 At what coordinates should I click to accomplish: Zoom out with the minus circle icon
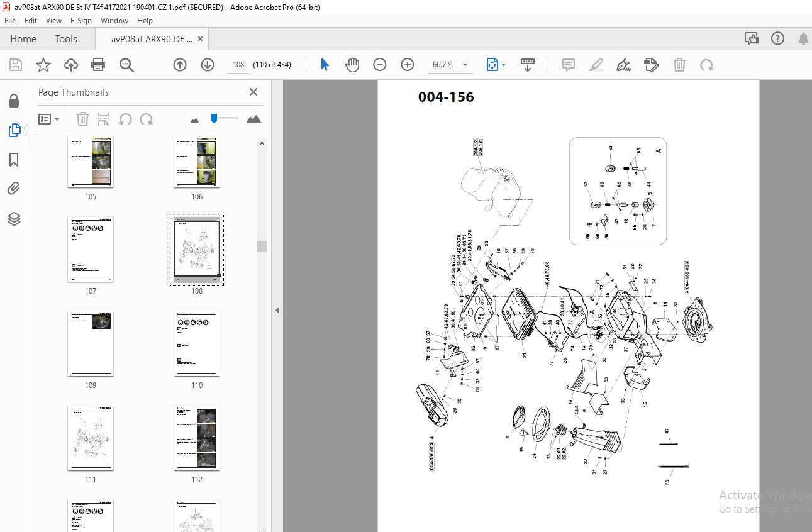click(x=379, y=65)
